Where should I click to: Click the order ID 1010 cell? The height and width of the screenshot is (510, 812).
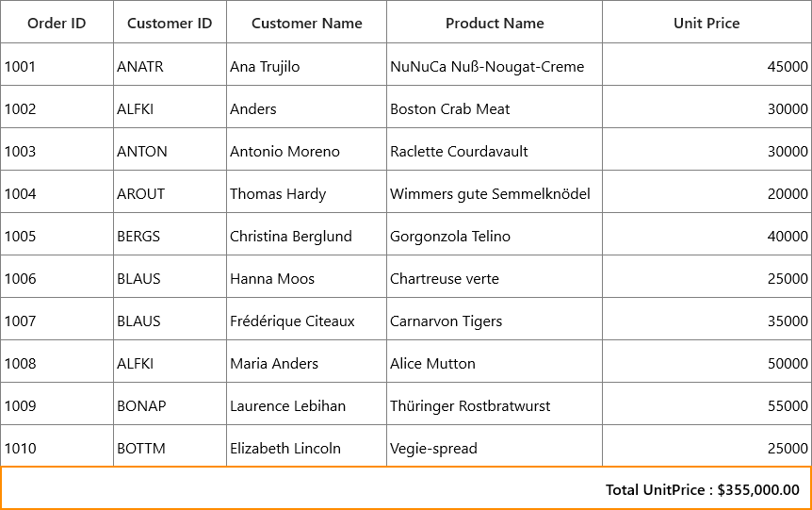pos(57,446)
